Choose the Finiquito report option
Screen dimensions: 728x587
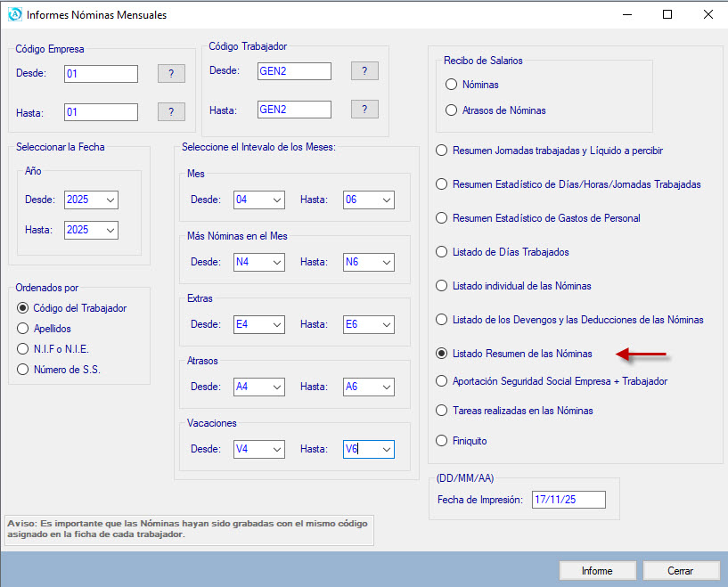point(441,440)
